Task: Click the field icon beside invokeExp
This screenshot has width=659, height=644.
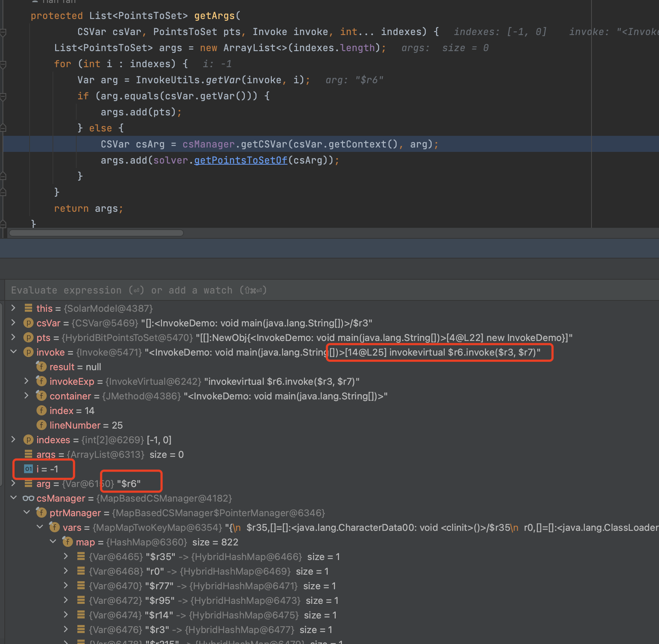Action: pyautogui.click(x=41, y=381)
